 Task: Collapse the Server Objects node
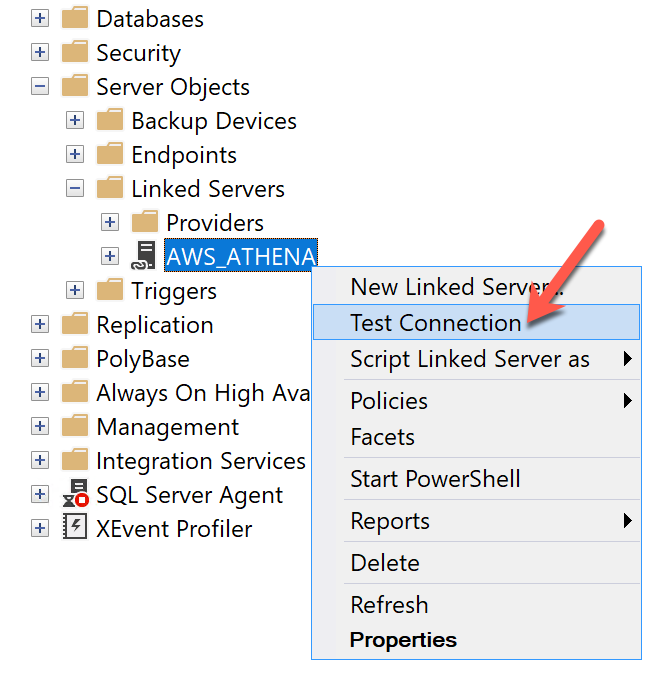(x=40, y=87)
